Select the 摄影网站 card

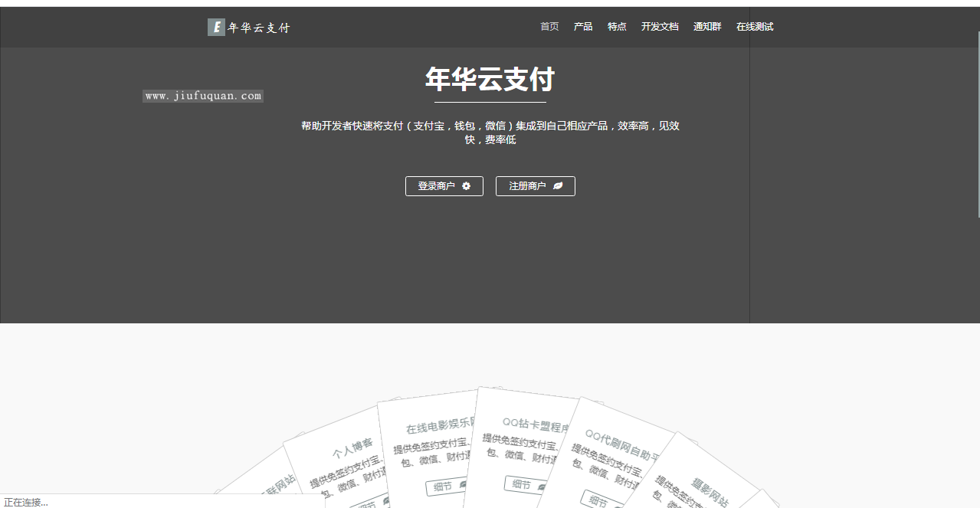coord(701,471)
